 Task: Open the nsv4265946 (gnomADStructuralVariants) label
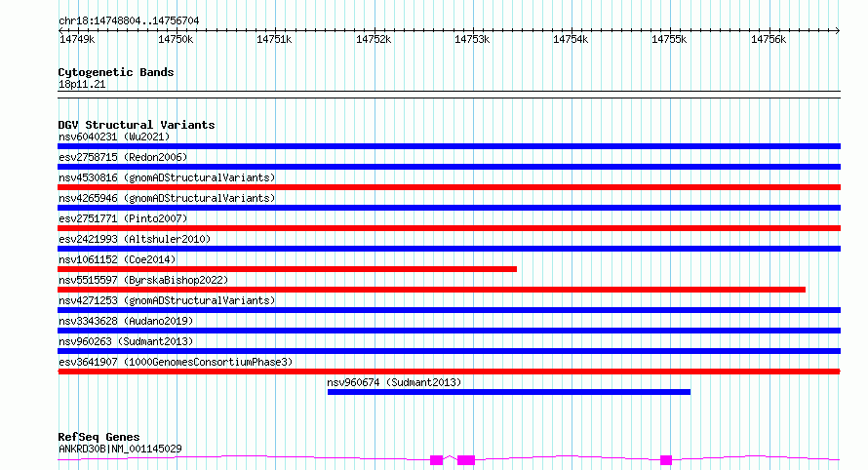tap(167, 198)
